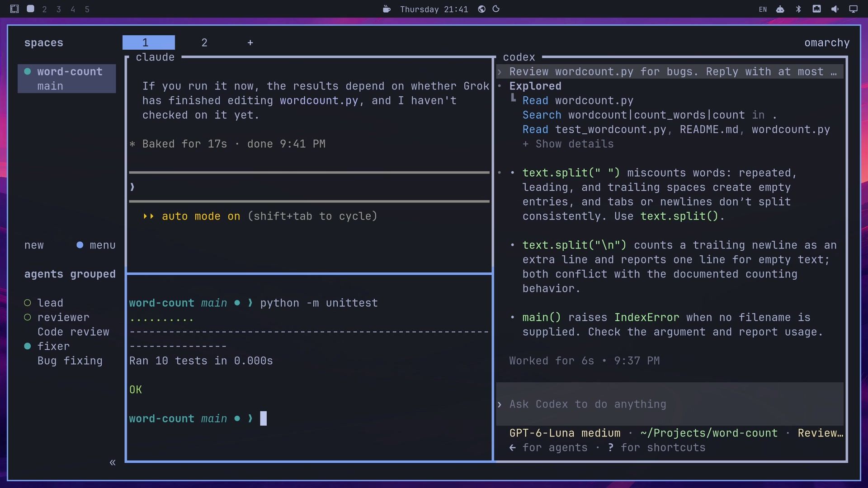This screenshot has height=488, width=868.
Task: Click the codex review prompt header line
Action: pyautogui.click(x=670, y=72)
